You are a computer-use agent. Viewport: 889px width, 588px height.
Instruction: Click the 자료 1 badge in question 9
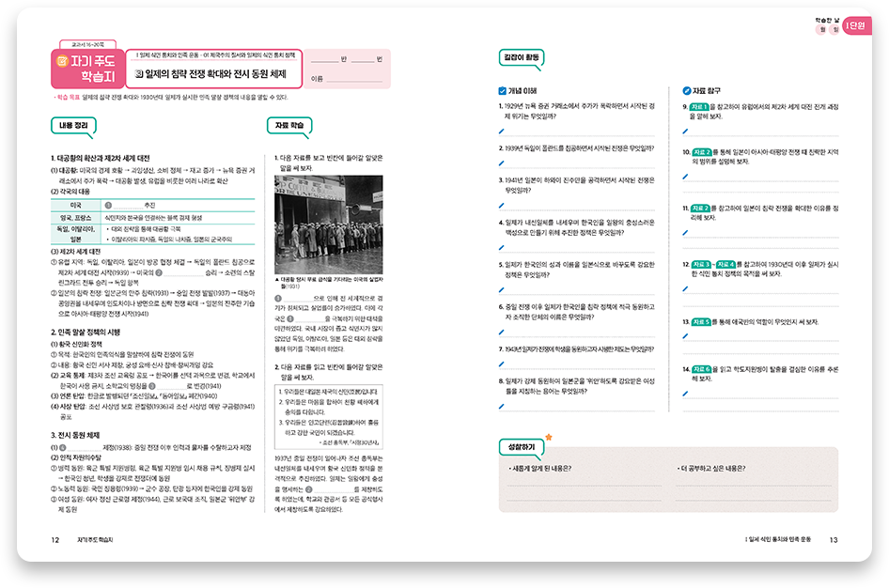[699, 106]
